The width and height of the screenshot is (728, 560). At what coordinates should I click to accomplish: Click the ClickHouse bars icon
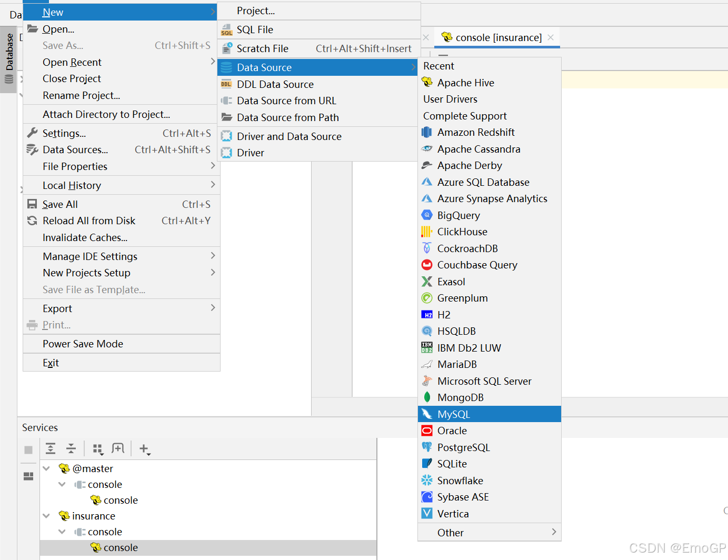[427, 232]
